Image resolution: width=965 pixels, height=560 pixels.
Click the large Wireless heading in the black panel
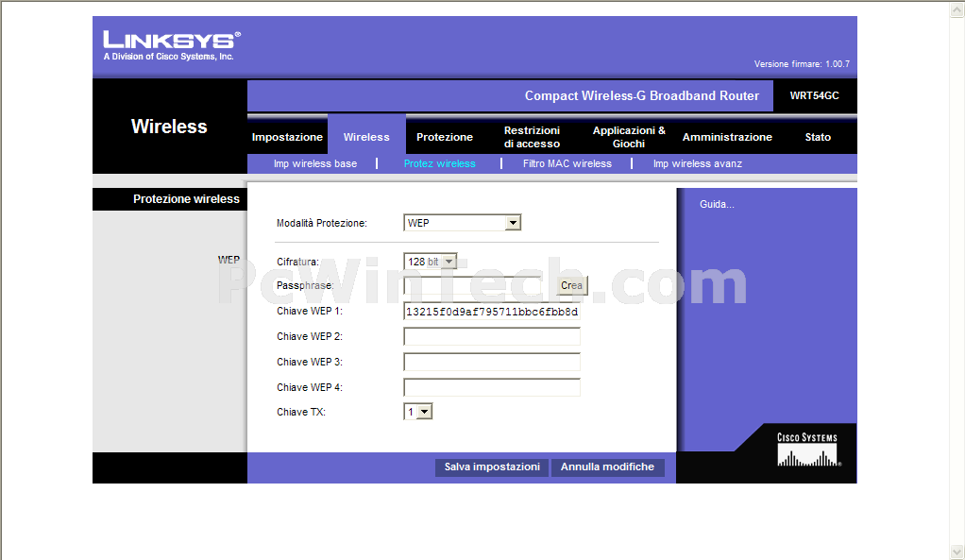(169, 127)
